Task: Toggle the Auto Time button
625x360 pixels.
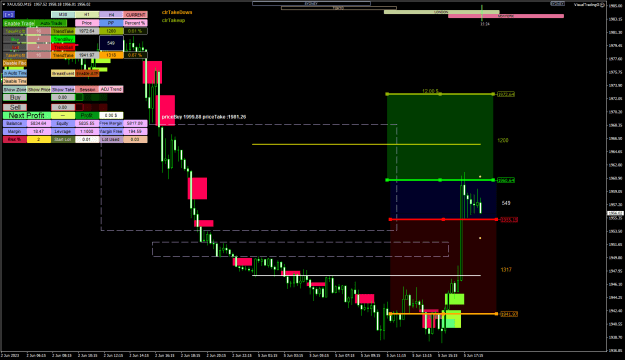Action: click(15, 73)
